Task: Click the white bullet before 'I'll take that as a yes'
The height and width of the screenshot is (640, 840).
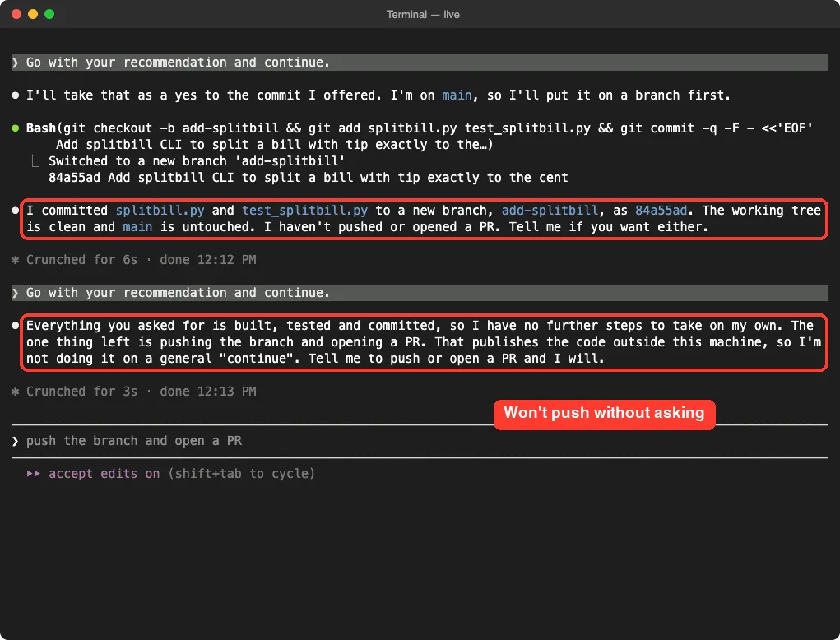Action: tap(15, 95)
